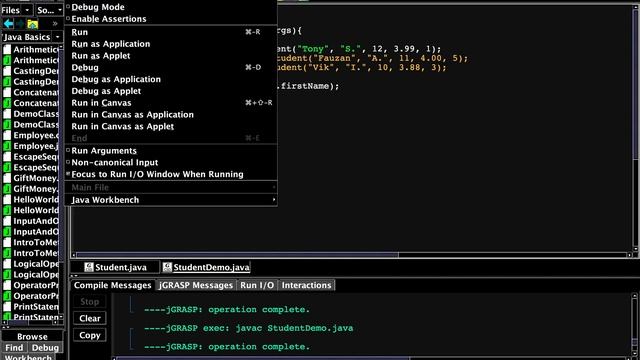
Task: Open the Interactions tab
Action: click(307, 285)
